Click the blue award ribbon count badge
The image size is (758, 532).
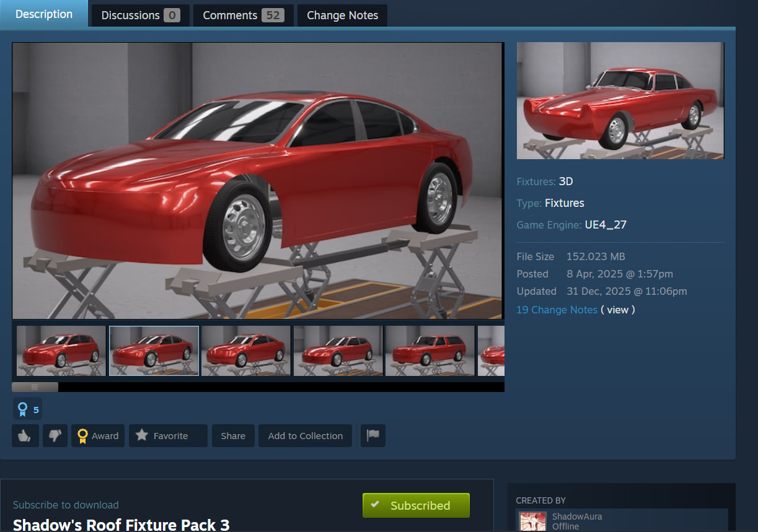point(28,409)
